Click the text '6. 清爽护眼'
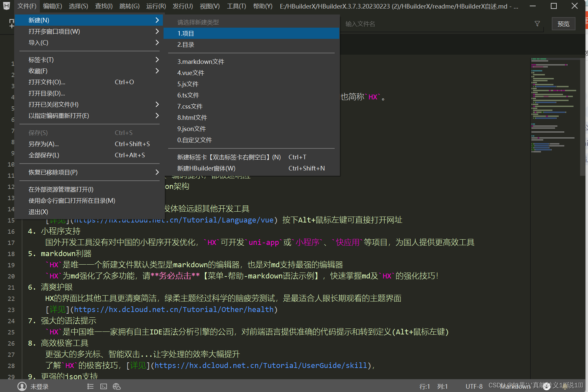 (50, 287)
